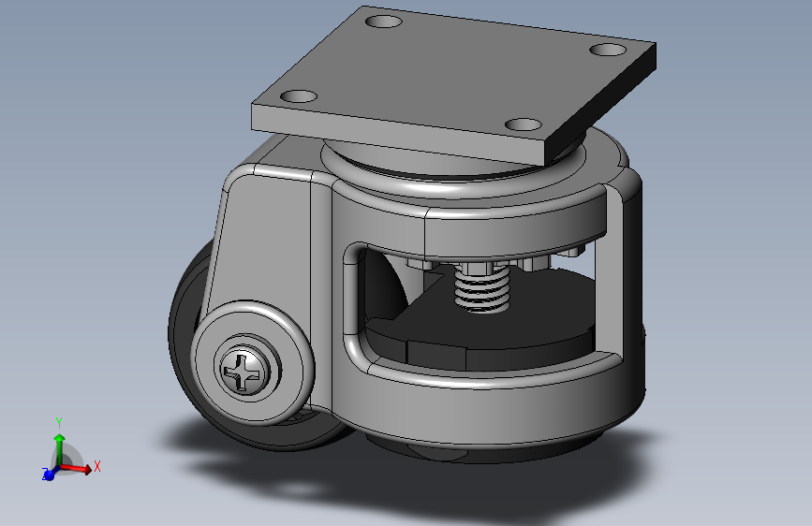This screenshot has width=812, height=526.
Task: Select the threaded stud above the leveling pad
Action: tap(482, 291)
